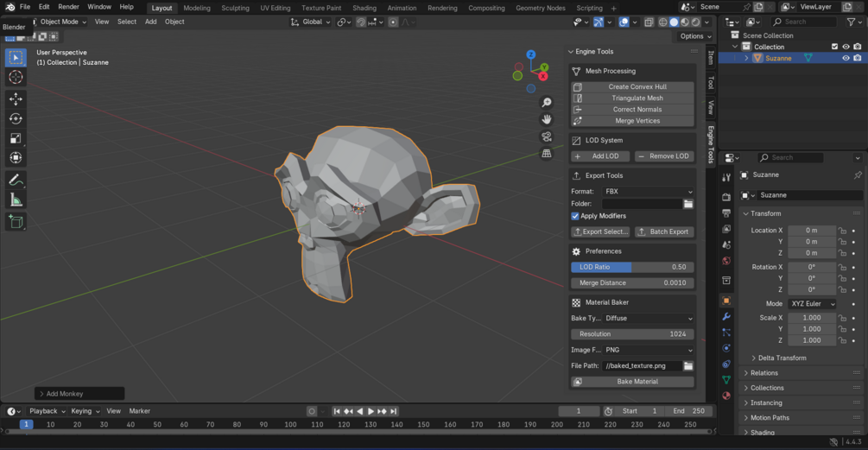The image size is (868, 450).
Task: Browse bake File Path folder icon
Action: 688,366
